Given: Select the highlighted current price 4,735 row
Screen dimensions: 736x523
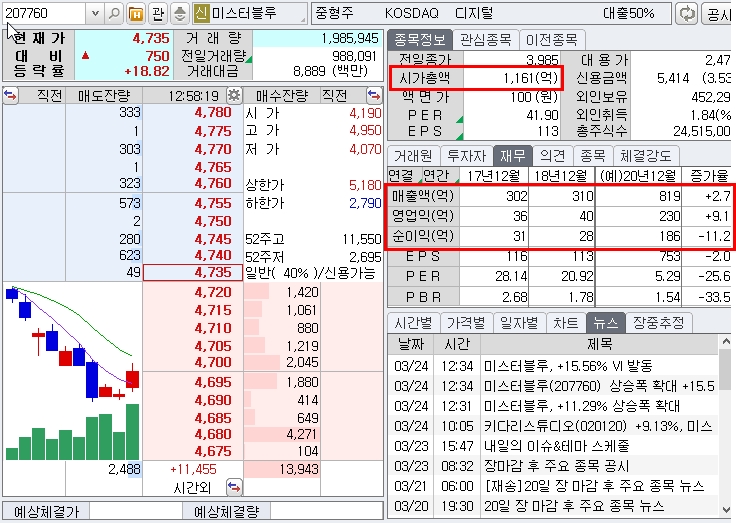Looking at the screenshot, I should [192, 272].
